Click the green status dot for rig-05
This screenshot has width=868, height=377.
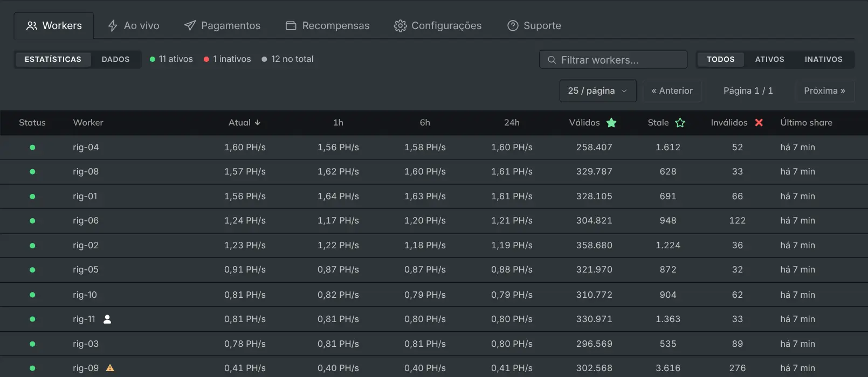click(32, 270)
